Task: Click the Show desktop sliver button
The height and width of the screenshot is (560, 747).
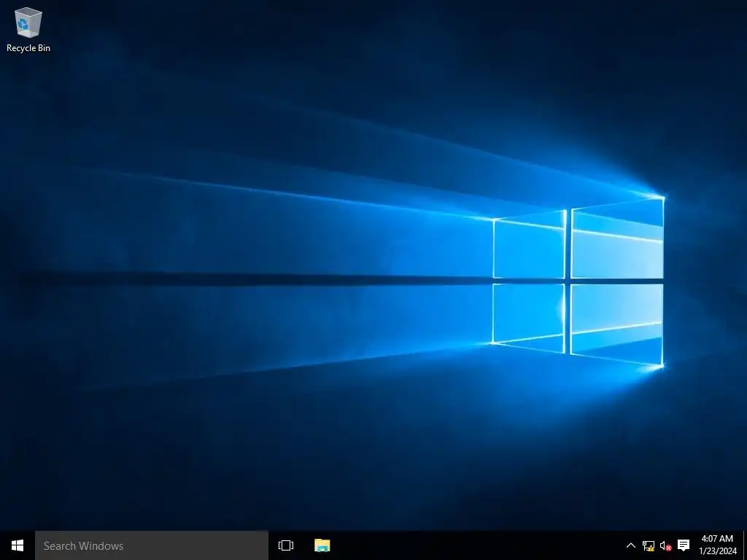Action: click(745, 545)
